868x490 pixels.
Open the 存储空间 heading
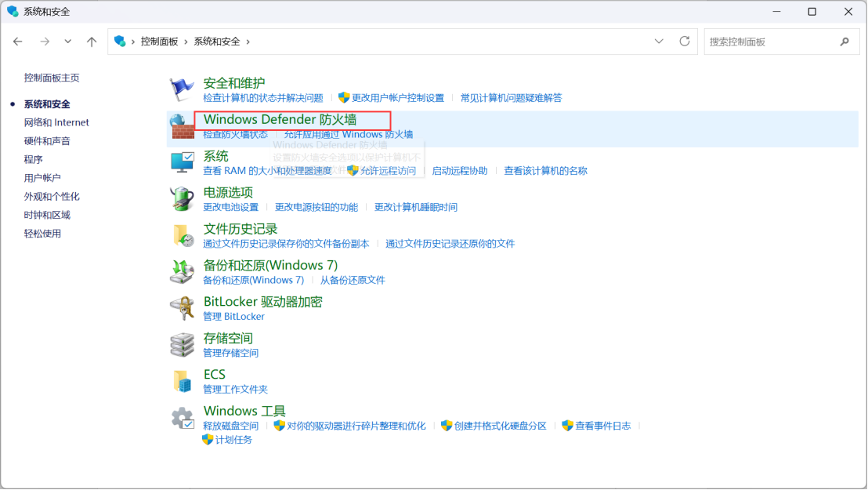pos(228,339)
